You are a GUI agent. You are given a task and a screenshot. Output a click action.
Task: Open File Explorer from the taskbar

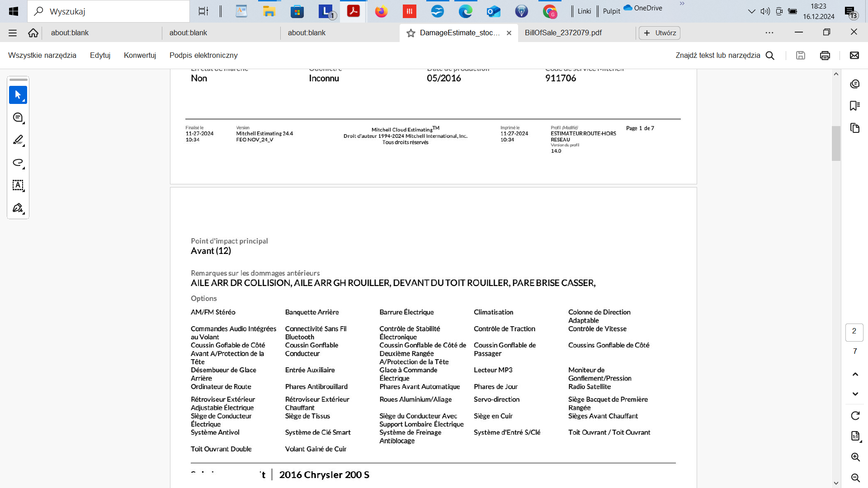pos(269,11)
